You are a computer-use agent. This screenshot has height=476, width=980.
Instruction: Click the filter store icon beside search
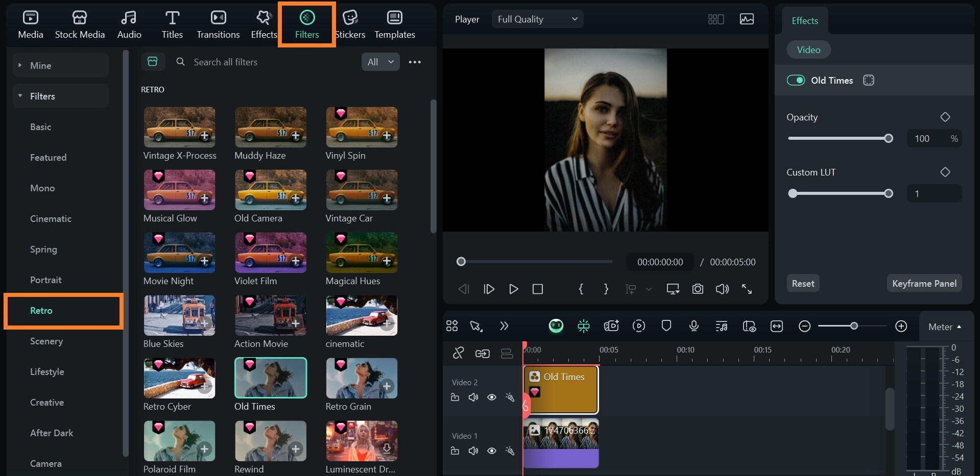[x=153, y=62]
